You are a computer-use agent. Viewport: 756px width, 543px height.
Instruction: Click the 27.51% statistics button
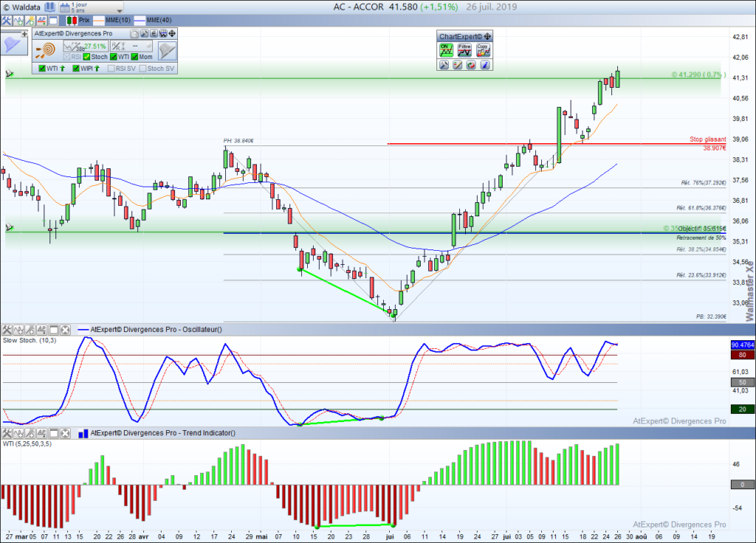coord(86,46)
